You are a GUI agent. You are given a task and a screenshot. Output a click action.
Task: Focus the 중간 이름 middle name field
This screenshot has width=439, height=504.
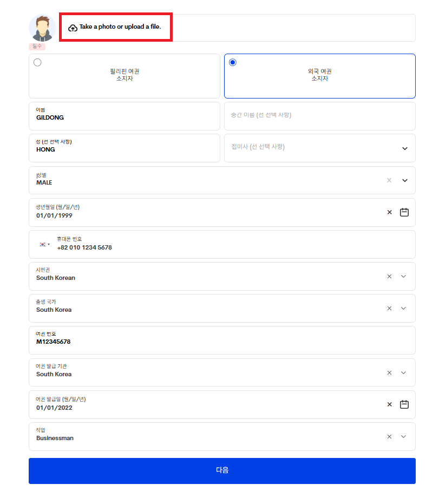320,116
